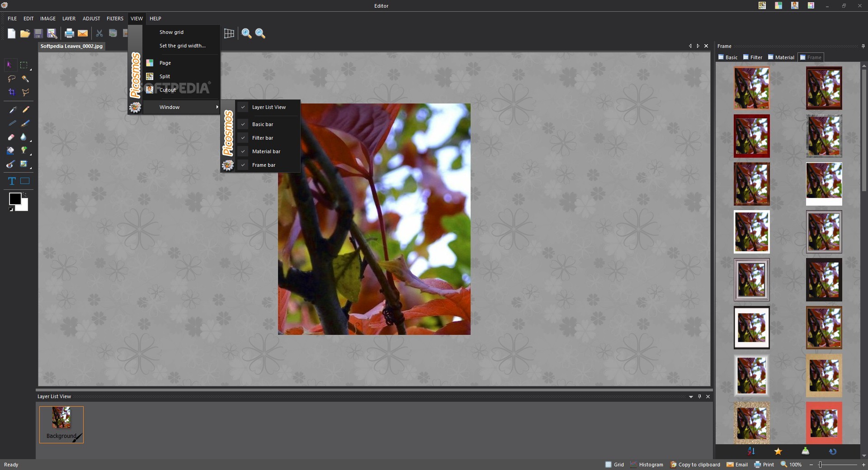Viewport: 868px width, 470px height.
Task: Click the black foreground color swatch
Action: click(15, 199)
